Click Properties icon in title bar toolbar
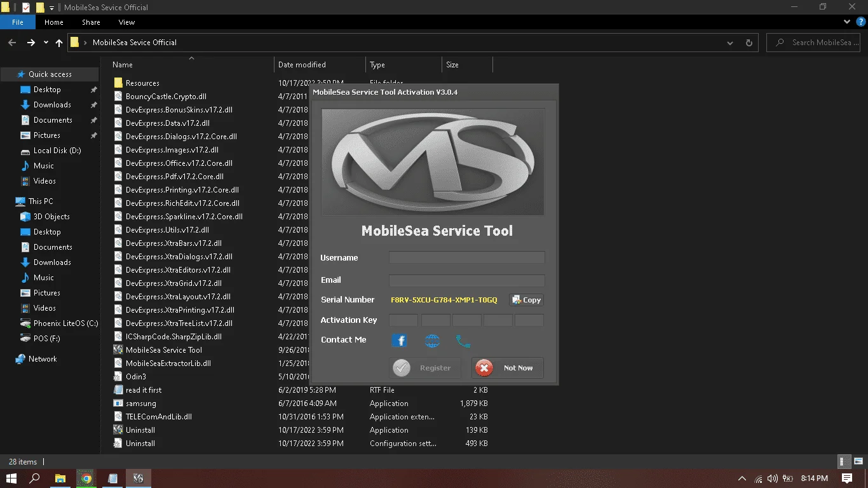This screenshot has width=868, height=488. pos(26,8)
